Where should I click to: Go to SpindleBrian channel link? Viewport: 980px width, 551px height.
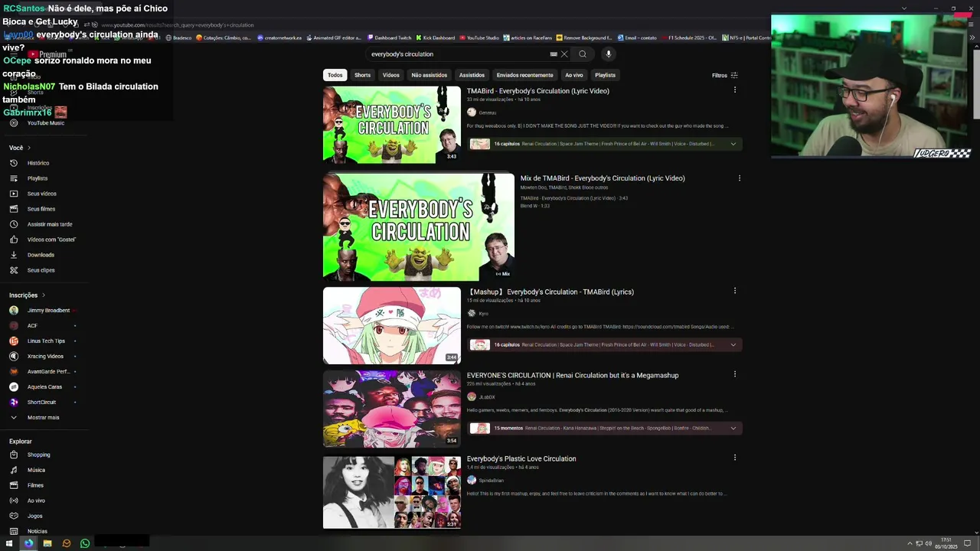coord(491,480)
